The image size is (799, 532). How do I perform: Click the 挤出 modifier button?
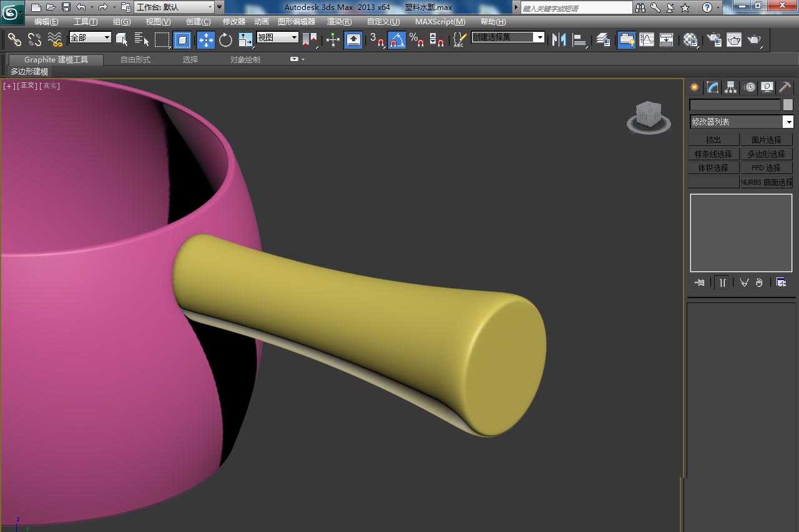click(713, 140)
